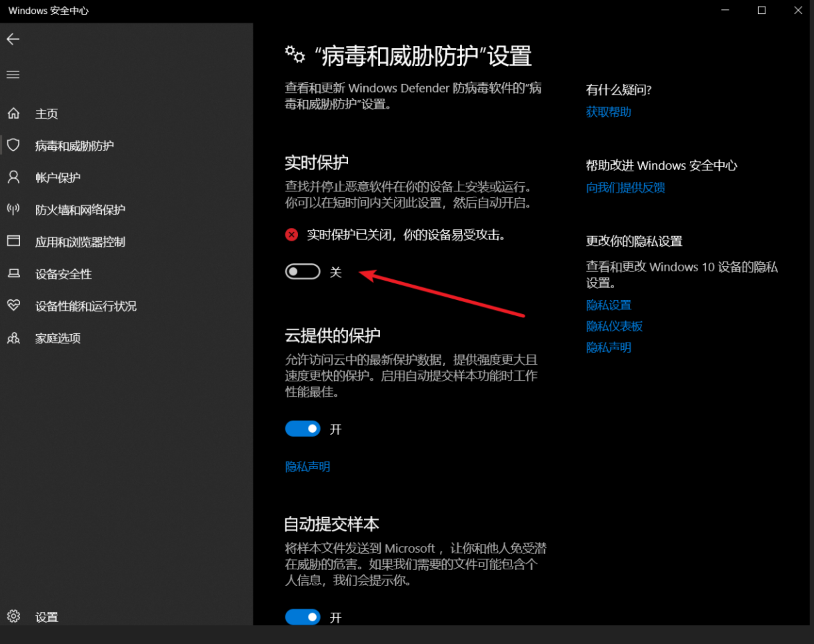Click the 隐私仪表板 link
Viewport: 814px width, 644px height.
[x=614, y=326]
